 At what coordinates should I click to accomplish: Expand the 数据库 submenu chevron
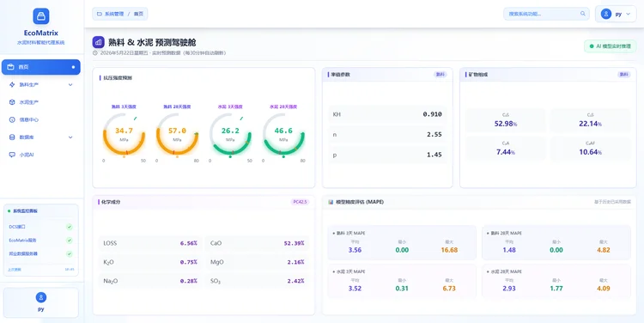tap(70, 137)
